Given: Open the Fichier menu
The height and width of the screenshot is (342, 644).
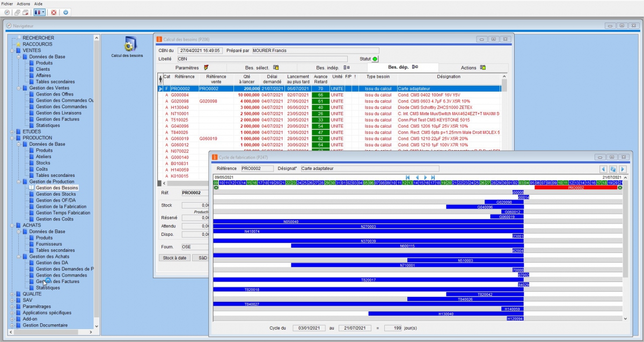Looking at the screenshot, I should click(x=8, y=3).
